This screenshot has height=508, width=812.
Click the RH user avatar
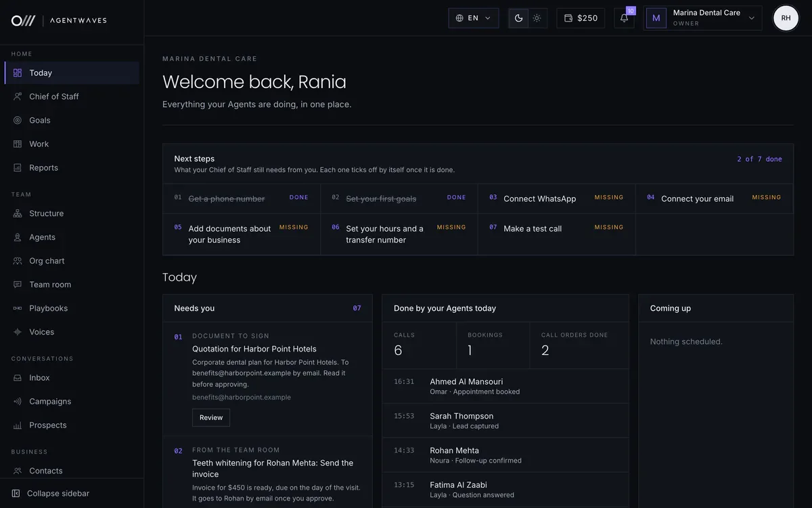click(x=786, y=18)
